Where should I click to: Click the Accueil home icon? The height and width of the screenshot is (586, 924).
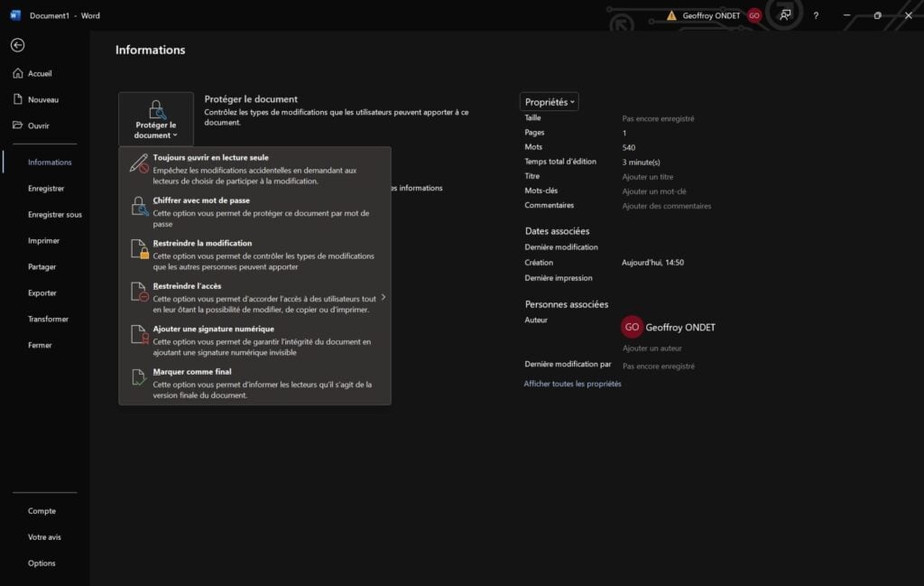tap(18, 73)
